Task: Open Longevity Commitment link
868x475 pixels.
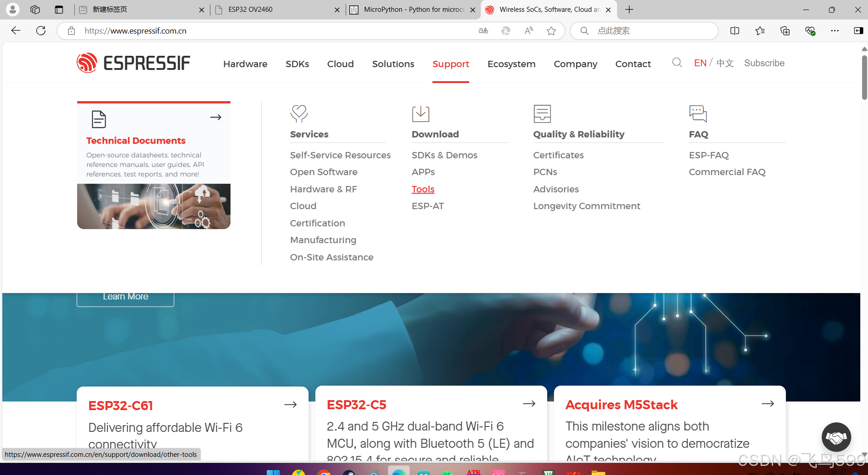Action: (587, 206)
